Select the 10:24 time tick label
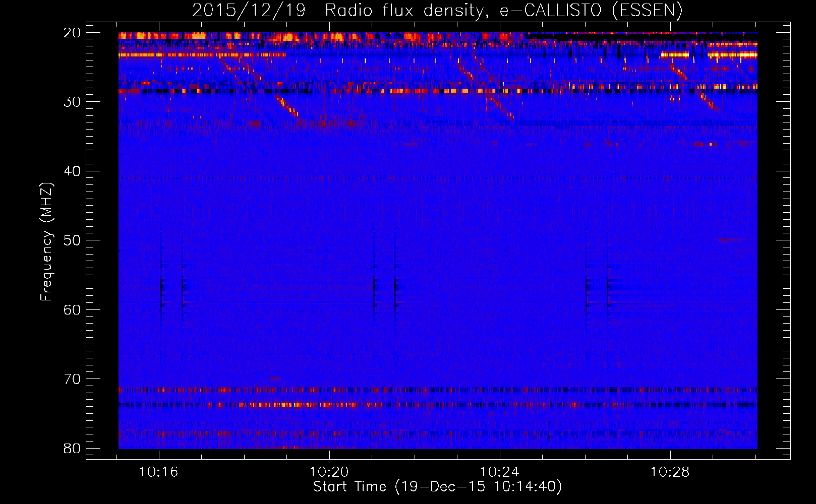 pos(500,472)
